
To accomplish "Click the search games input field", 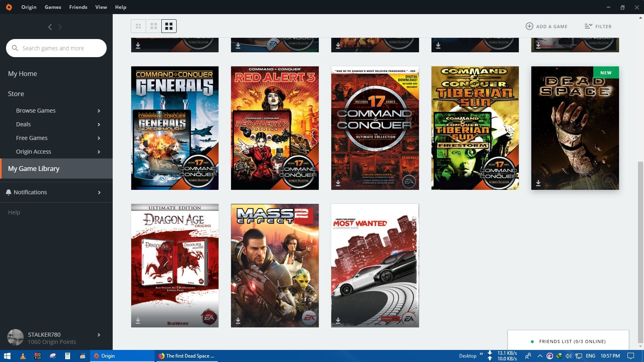I will (x=60, y=48).
